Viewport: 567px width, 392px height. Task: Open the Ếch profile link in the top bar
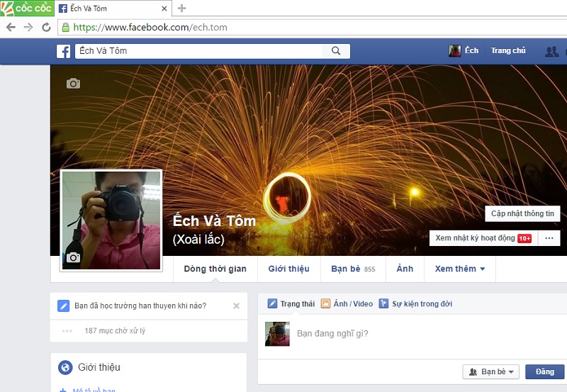(x=471, y=50)
